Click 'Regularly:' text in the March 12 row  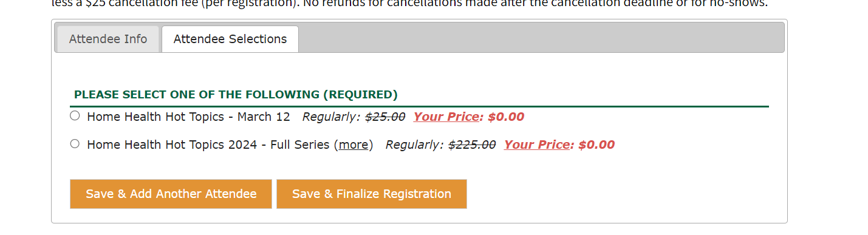[x=331, y=117]
